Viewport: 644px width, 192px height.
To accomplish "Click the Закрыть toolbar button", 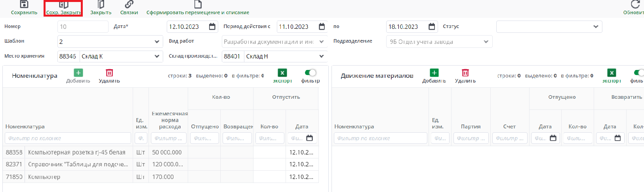I will [101, 5].
